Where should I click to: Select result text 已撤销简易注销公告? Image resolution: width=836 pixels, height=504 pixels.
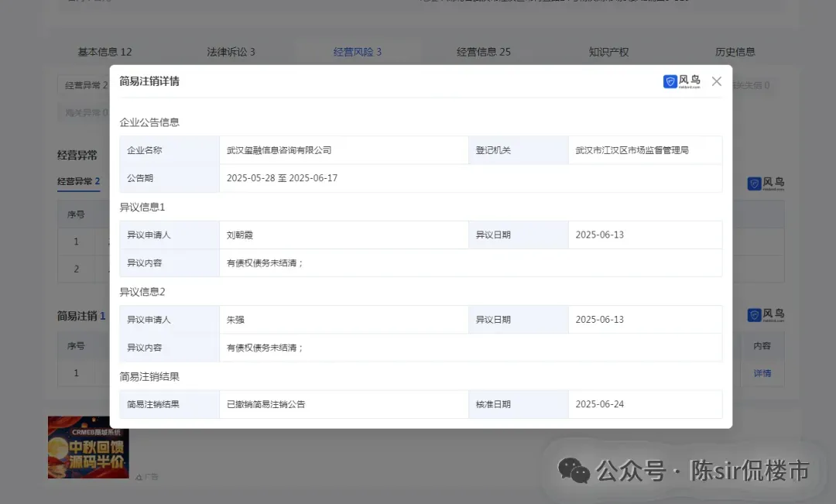(266, 404)
